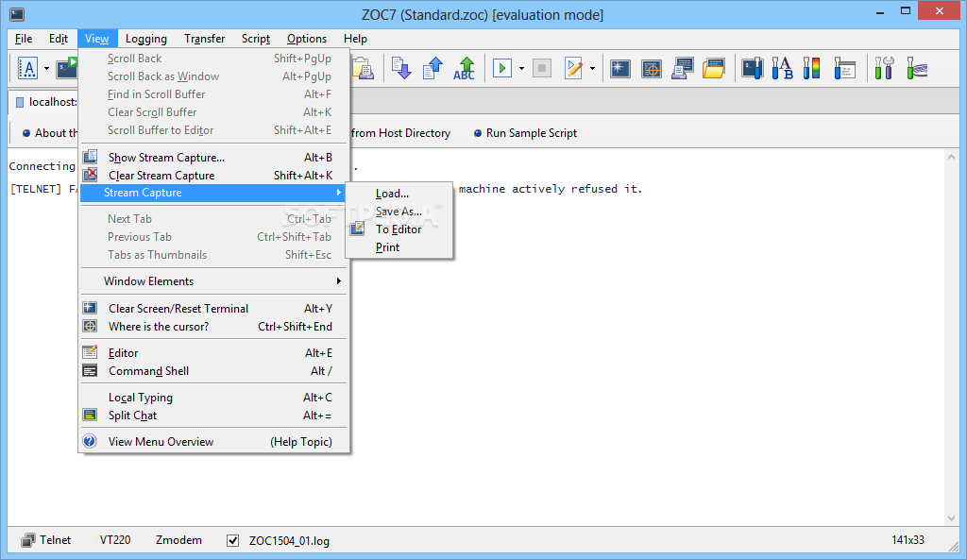This screenshot has width=967, height=560.
Task: Choose To Editor in submenu
Action: point(399,229)
